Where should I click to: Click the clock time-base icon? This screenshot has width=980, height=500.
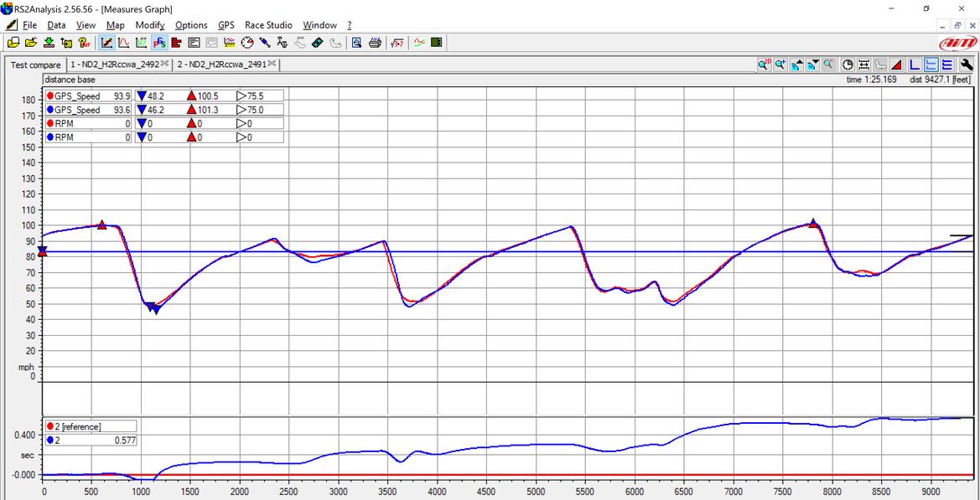tap(848, 64)
